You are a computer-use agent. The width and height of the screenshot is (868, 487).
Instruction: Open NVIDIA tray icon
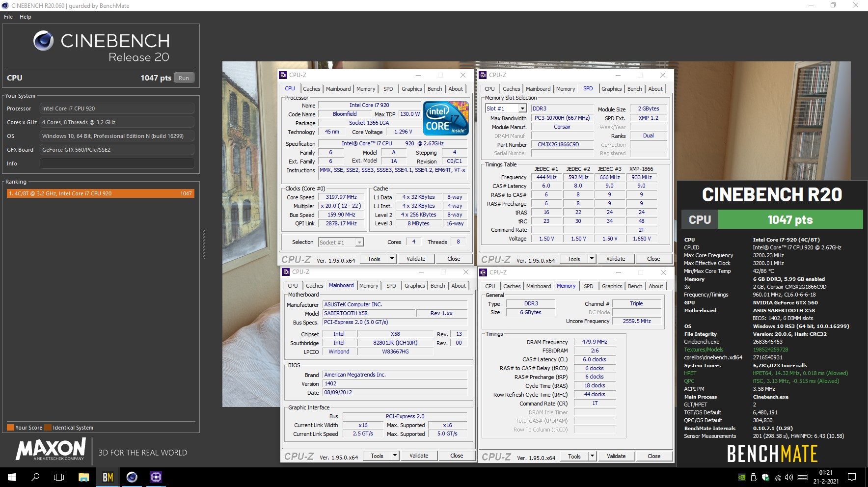[742, 477]
